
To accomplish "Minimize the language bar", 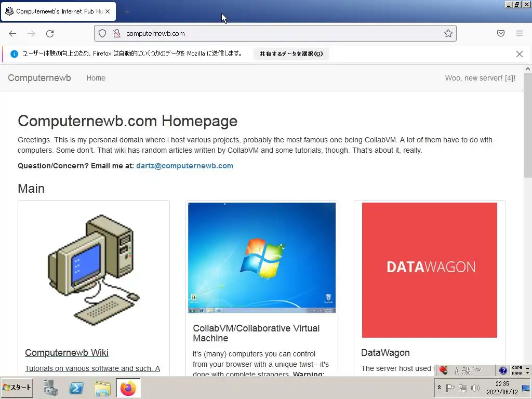I will [528, 368].
